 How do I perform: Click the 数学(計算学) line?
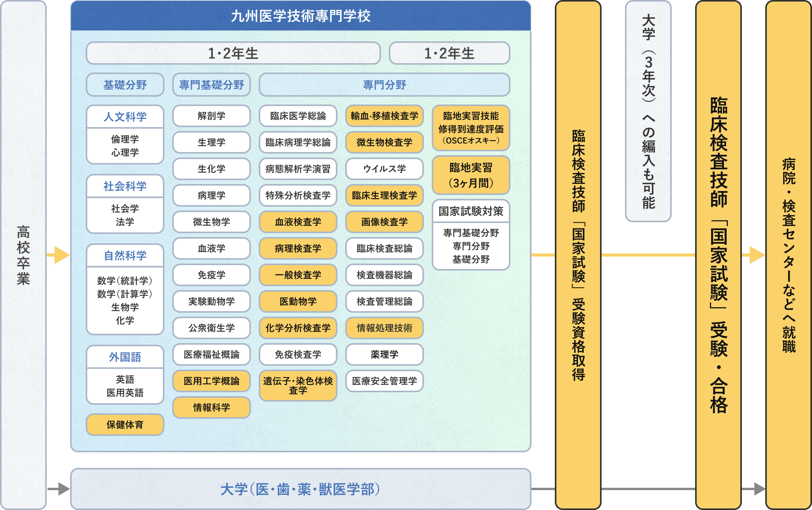(125, 294)
